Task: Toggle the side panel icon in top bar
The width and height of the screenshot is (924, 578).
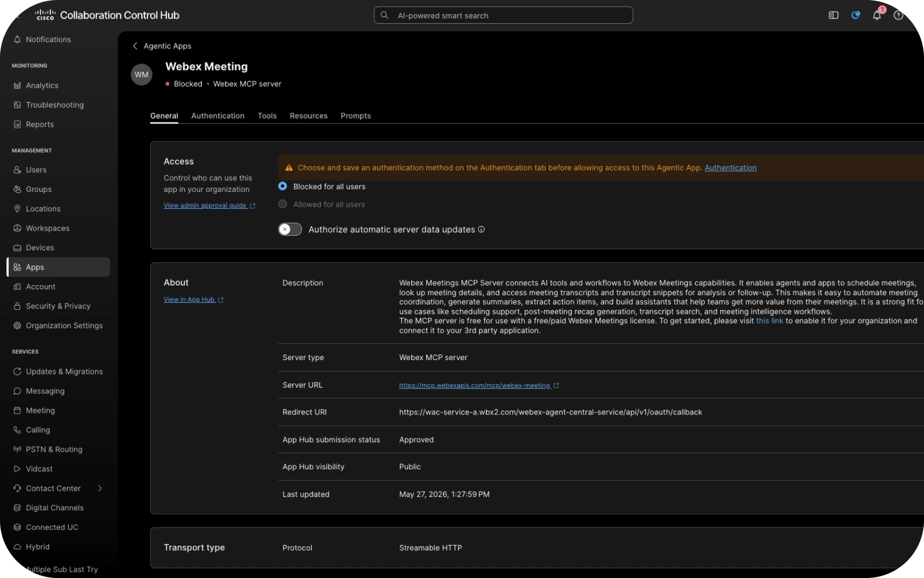Action: [x=833, y=15]
